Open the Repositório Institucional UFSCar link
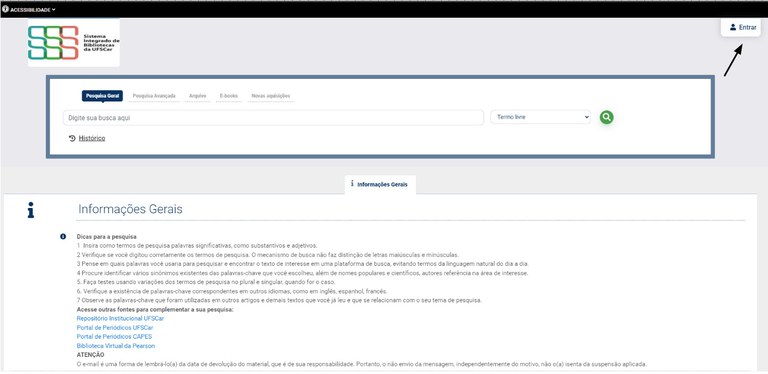The width and height of the screenshot is (768, 374). click(120, 318)
